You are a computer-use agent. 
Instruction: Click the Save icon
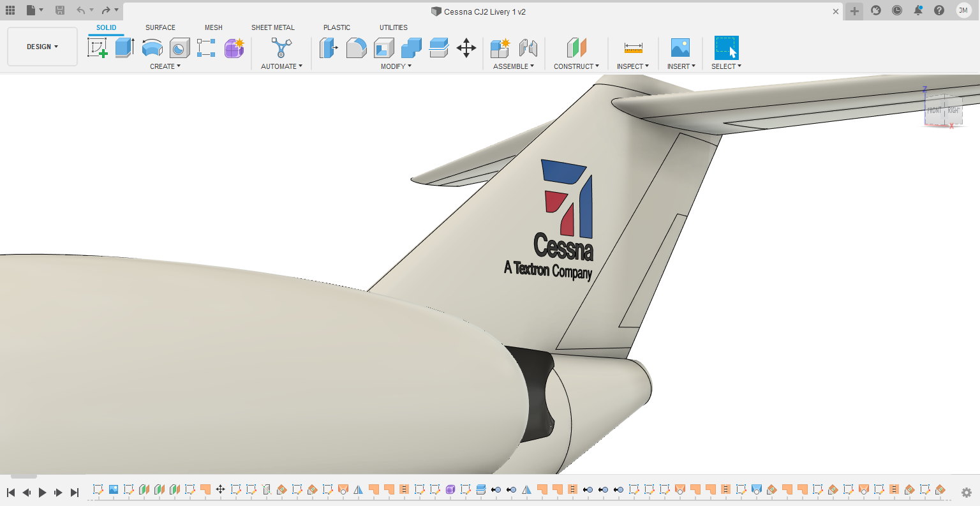[x=60, y=10]
